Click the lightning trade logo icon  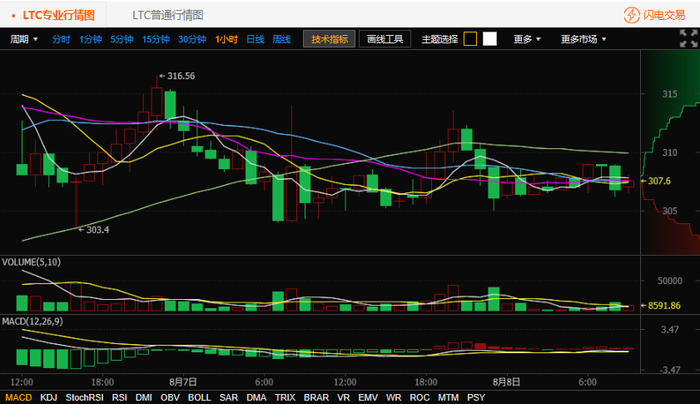coord(631,15)
